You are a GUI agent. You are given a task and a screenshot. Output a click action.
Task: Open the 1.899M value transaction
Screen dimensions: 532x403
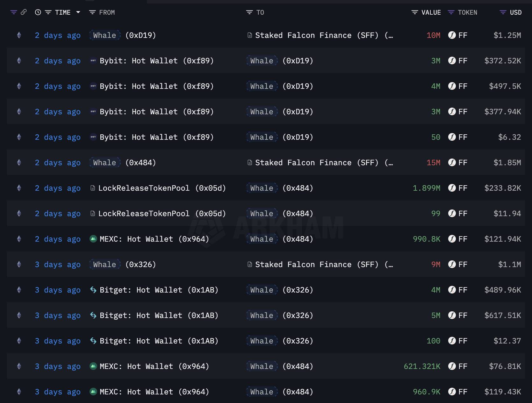[x=426, y=188]
